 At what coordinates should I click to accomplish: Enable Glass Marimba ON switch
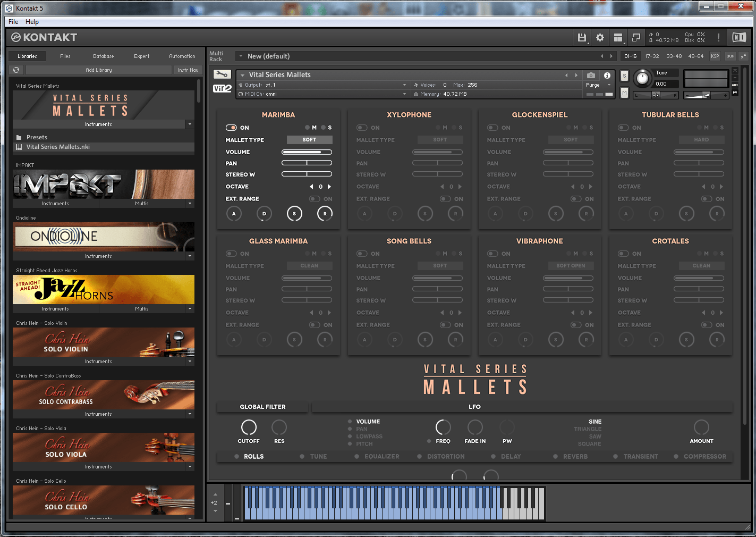(231, 254)
